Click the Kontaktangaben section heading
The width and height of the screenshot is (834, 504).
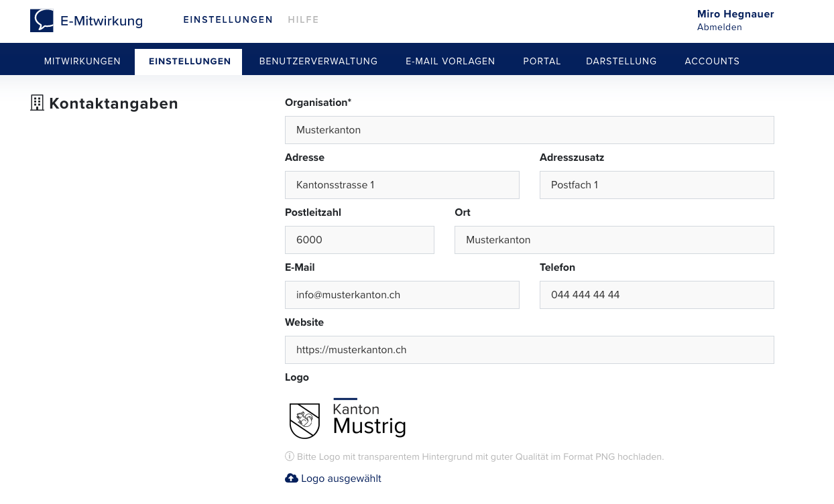click(x=113, y=103)
